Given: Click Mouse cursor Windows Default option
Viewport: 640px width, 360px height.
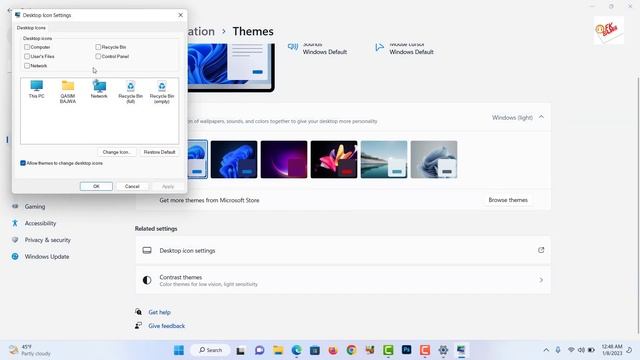Looking at the screenshot, I should [x=404, y=48].
